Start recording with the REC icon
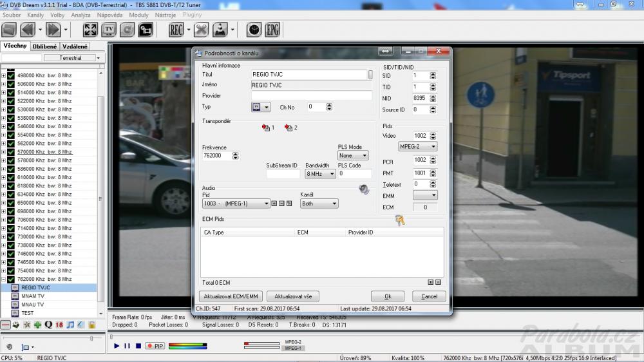644x362 pixels. click(x=176, y=30)
